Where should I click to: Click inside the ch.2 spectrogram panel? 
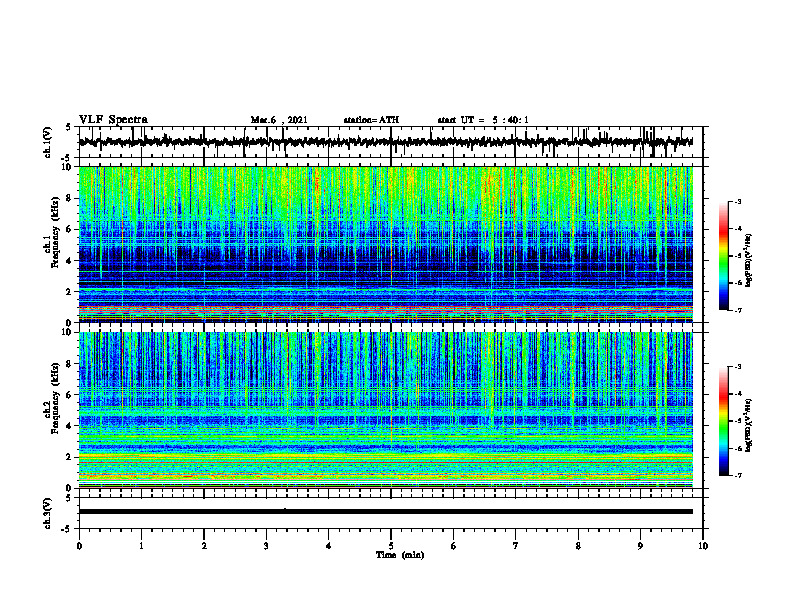[x=385, y=410]
